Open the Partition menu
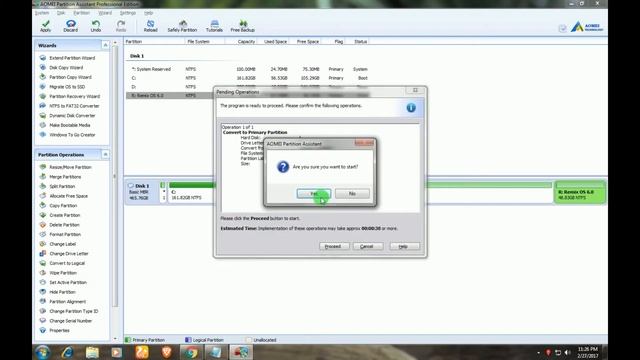 pyautogui.click(x=81, y=13)
